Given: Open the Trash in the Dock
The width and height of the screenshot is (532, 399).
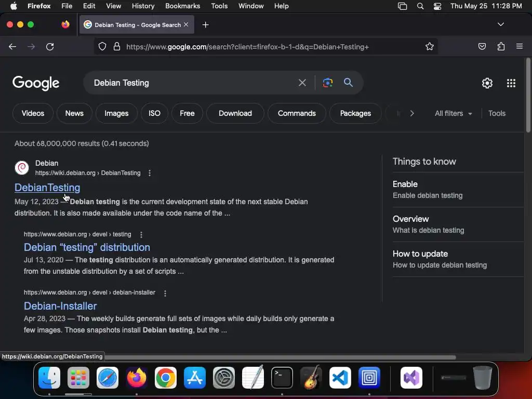Looking at the screenshot, I should pos(483,378).
